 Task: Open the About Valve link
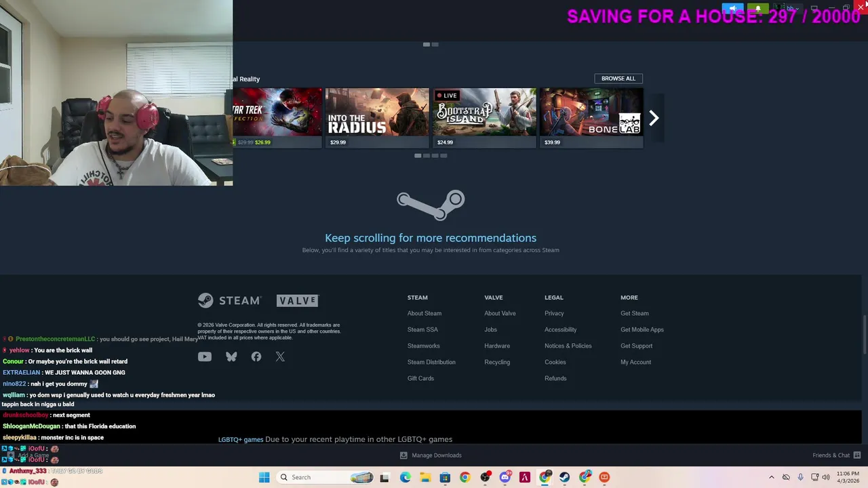500,313
